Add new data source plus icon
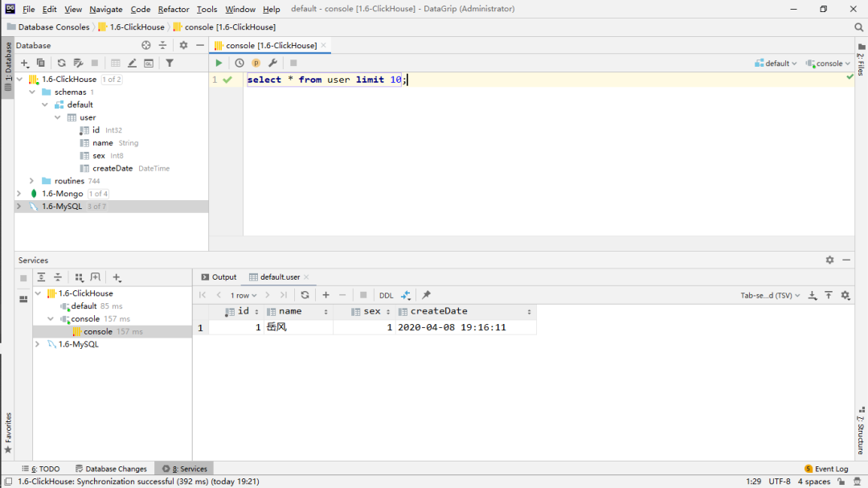 coord(24,64)
